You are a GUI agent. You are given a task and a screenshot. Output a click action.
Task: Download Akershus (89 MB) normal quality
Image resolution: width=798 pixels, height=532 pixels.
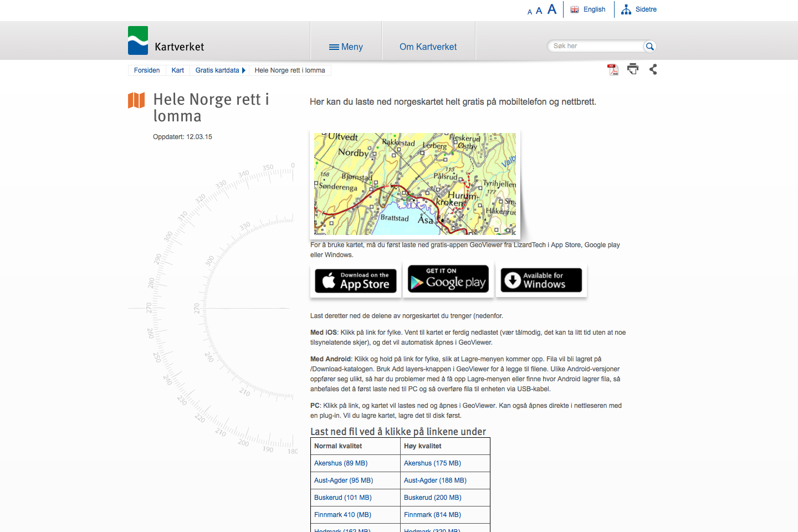[341, 463]
